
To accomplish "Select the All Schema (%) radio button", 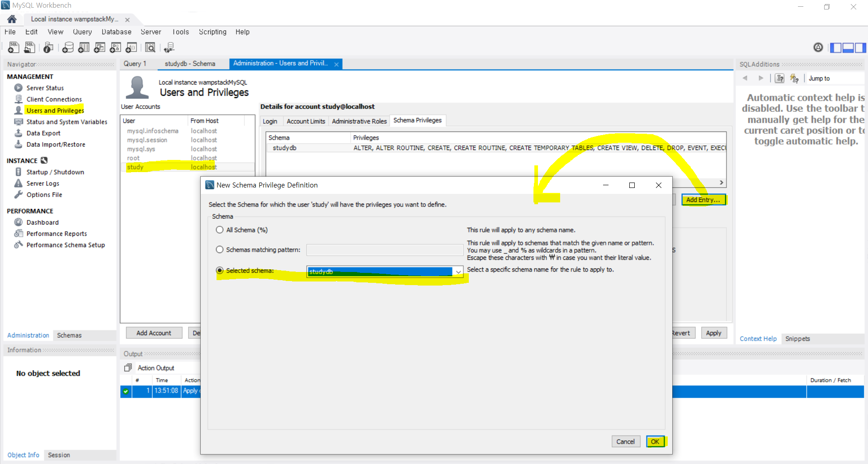I will (220, 230).
